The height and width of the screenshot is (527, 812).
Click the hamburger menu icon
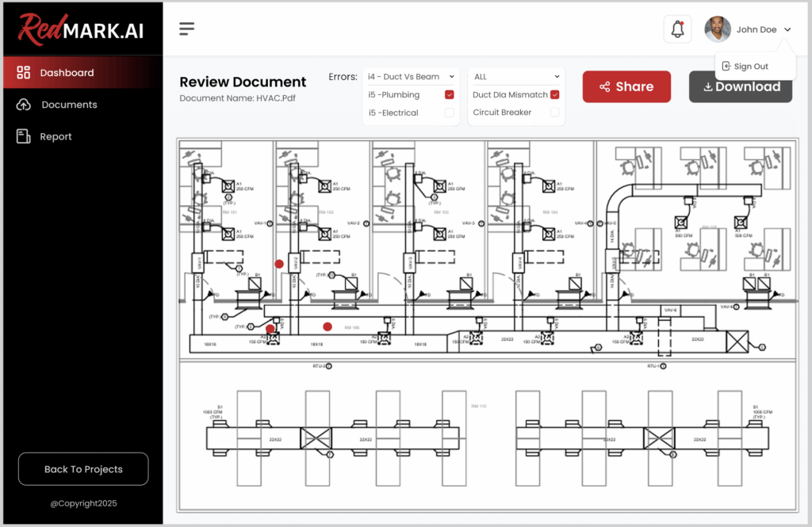pos(186,29)
